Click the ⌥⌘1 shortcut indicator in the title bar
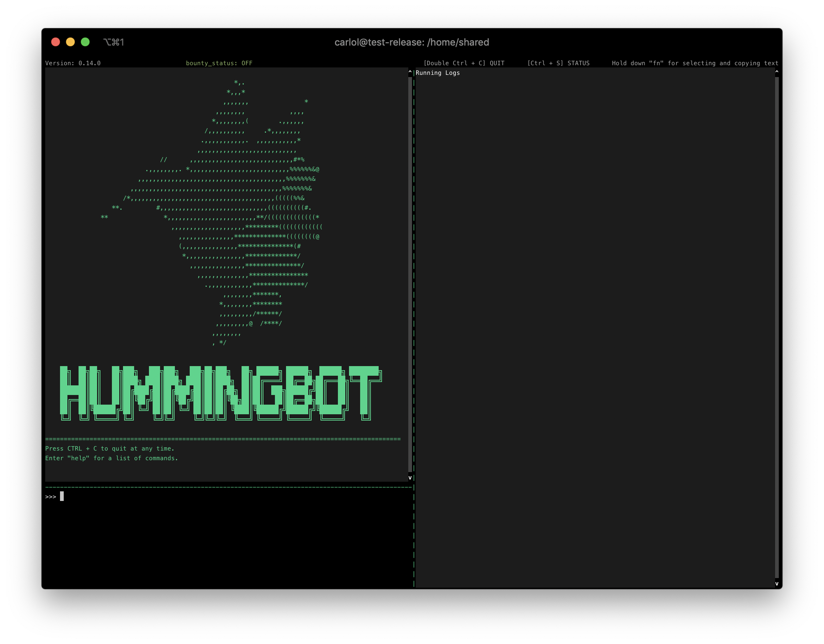Viewport: 824px width, 644px height. click(x=114, y=42)
